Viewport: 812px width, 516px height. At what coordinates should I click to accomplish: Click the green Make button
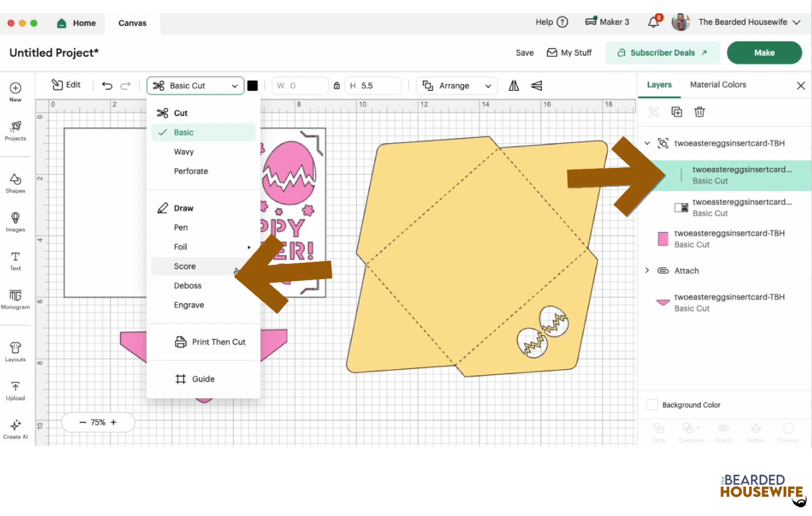click(x=764, y=53)
